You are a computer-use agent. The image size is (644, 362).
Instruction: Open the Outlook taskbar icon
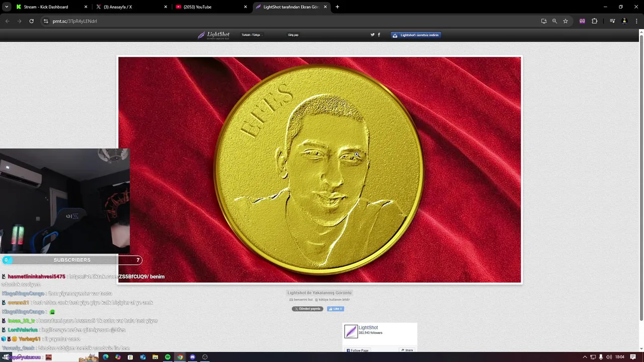click(x=143, y=357)
